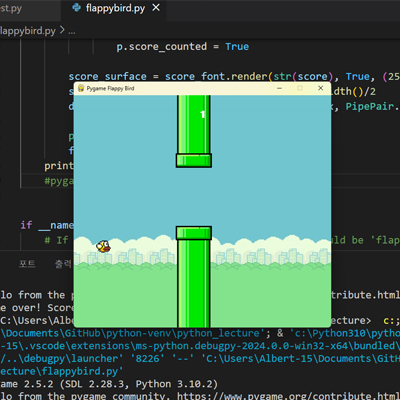Screen dimensions: 400x400
Task: Click the debugpy launcher '8226' terminal line
Action: point(200,359)
